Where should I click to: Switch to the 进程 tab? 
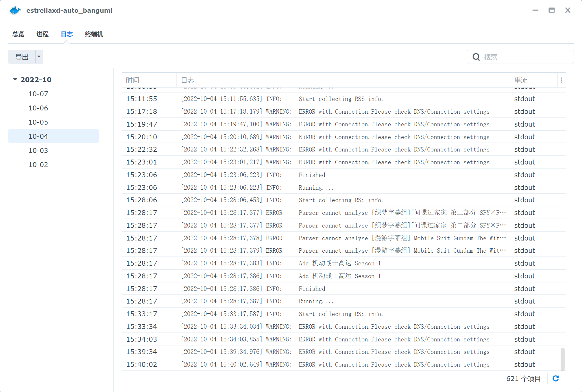pos(42,34)
